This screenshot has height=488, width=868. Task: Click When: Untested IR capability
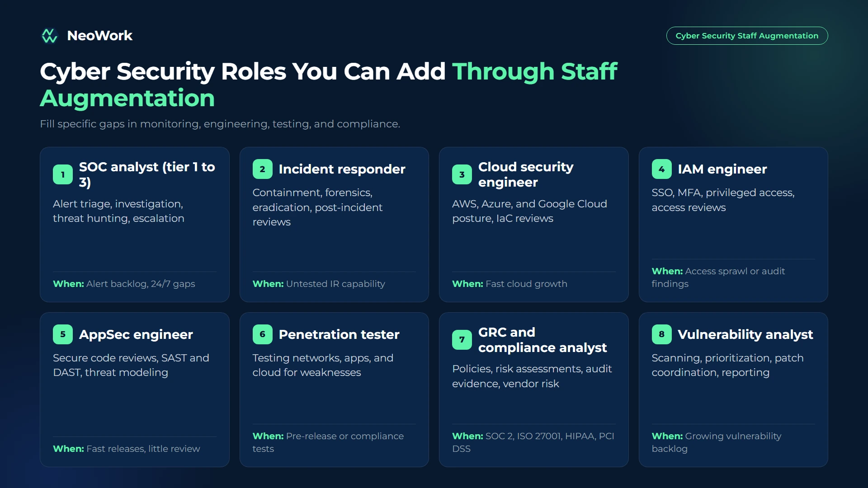(319, 284)
